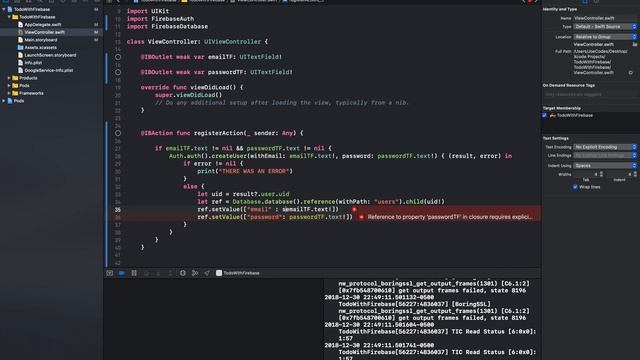The image size is (640, 360).
Task: Open LaunchScreen.storyboard file
Action: coord(50,55)
